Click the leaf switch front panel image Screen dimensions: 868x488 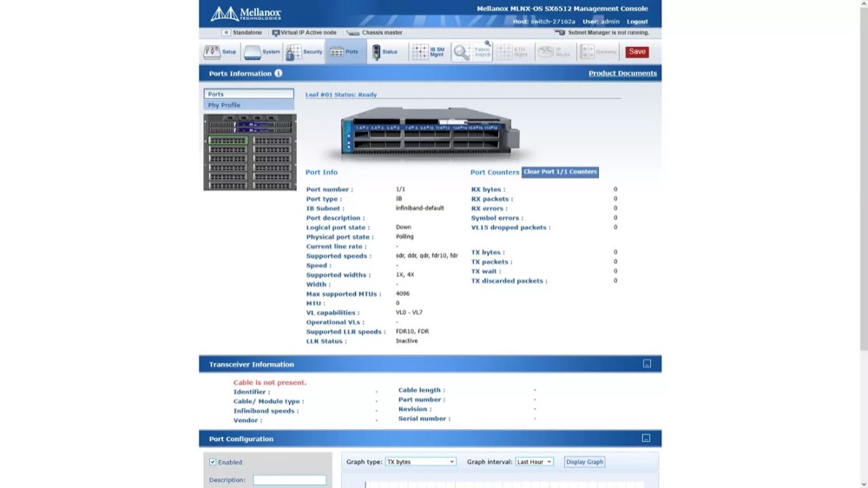coord(431,132)
